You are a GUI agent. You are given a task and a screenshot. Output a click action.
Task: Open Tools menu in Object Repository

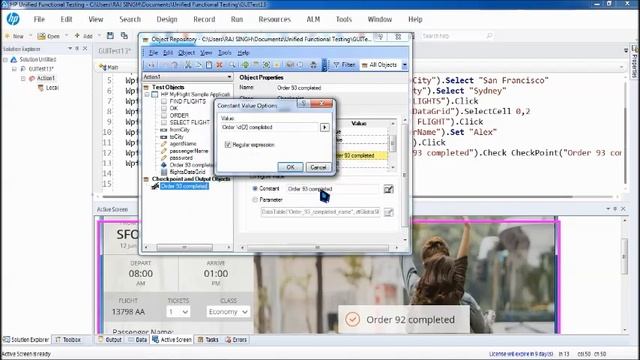pos(224,53)
